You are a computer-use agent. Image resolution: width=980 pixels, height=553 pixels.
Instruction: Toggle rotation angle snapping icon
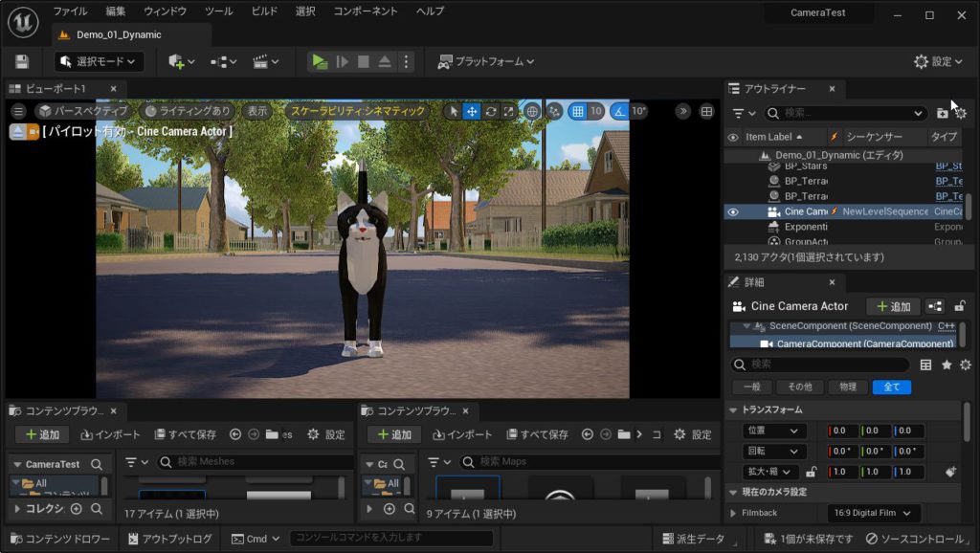[x=619, y=111]
